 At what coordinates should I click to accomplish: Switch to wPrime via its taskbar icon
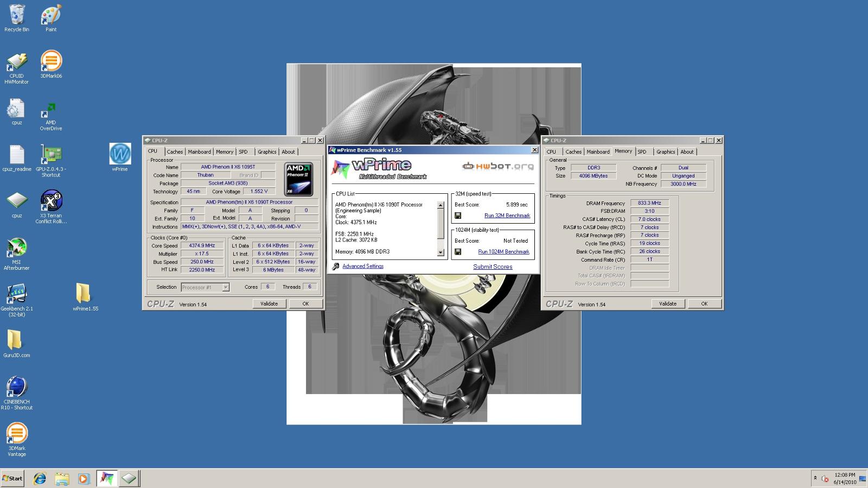pos(107,478)
